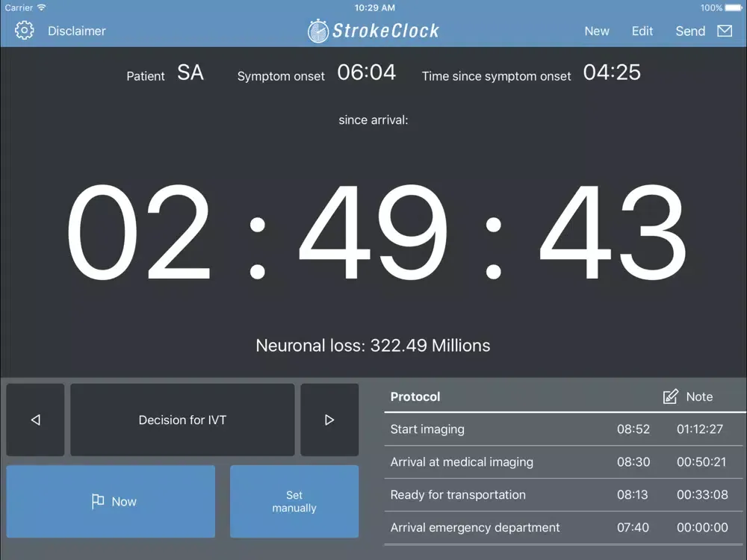
Task: Tap the Wi-Fi icon in status bar
Action: click(41, 7)
